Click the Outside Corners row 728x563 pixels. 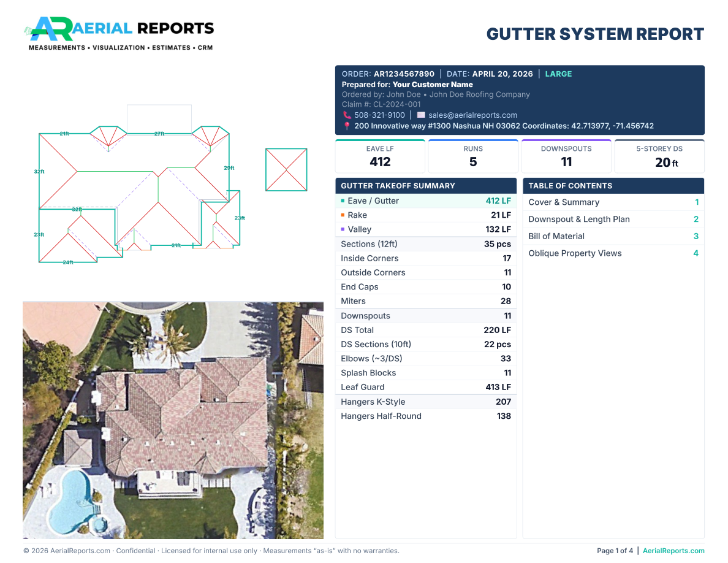426,273
